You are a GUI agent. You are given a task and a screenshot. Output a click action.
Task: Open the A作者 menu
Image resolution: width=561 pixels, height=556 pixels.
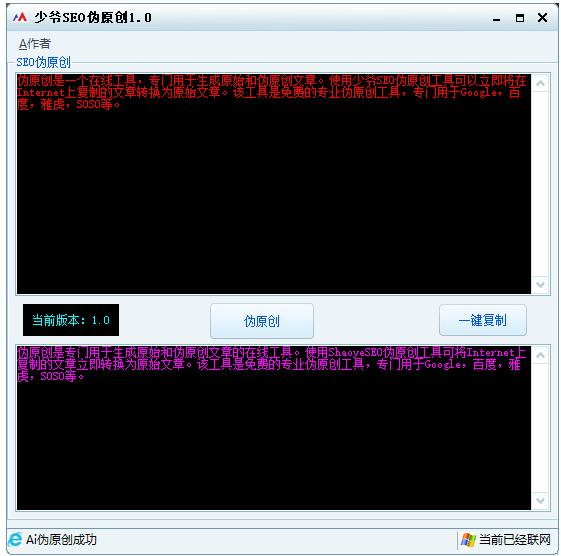(x=35, y=44)
